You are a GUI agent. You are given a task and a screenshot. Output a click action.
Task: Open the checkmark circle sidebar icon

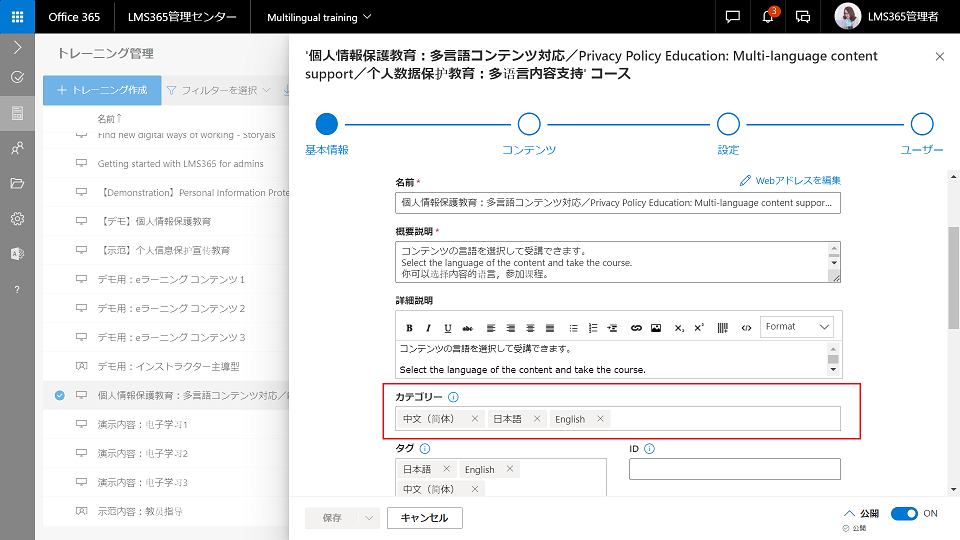click(x=17, y=77)
